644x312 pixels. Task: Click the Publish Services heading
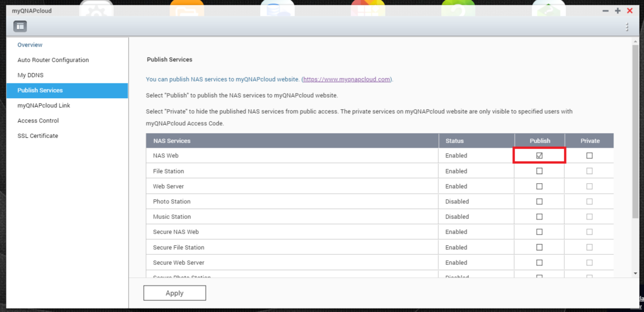click(x=169, y=60)
